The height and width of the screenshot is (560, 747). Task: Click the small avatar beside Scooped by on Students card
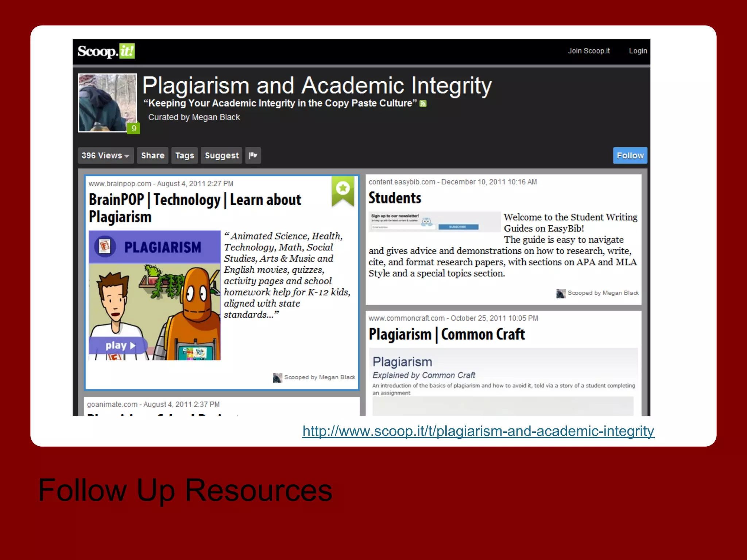click(561, 293)
